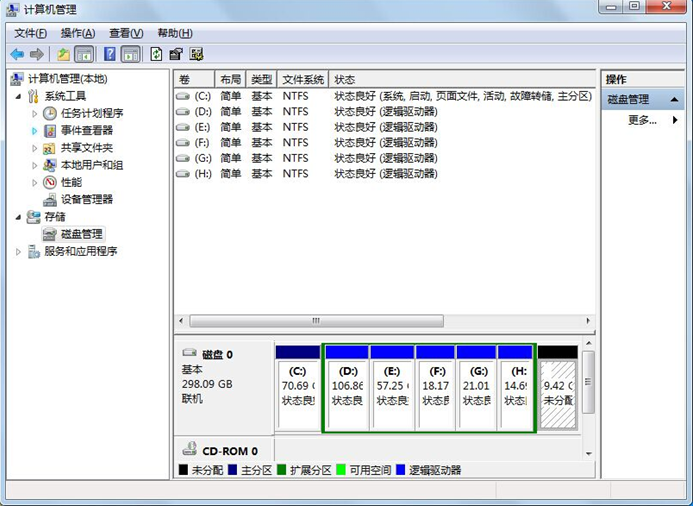Click the disk map scroll down arrow

coord(588,454)
